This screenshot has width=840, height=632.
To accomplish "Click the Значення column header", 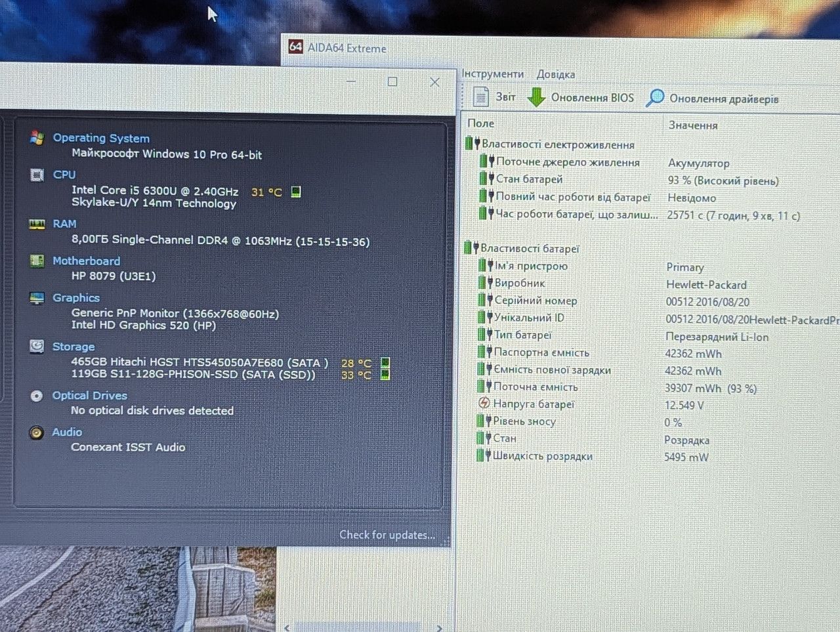I will [693, 125].
